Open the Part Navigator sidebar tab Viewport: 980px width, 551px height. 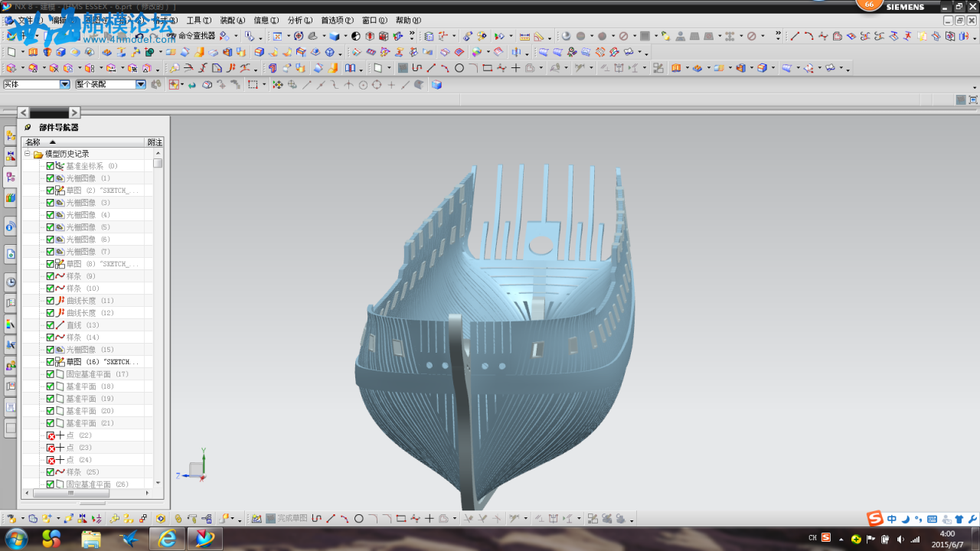[11, 178]
